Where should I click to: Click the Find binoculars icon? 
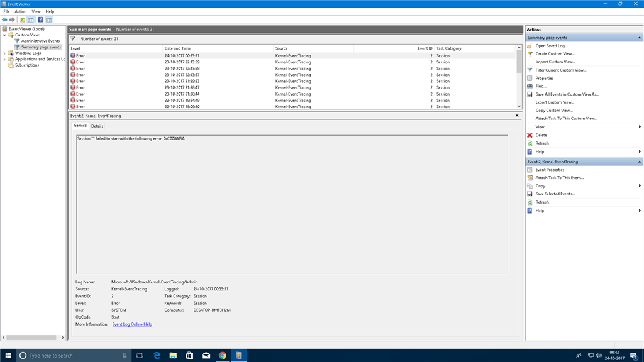tap(530, 86)
